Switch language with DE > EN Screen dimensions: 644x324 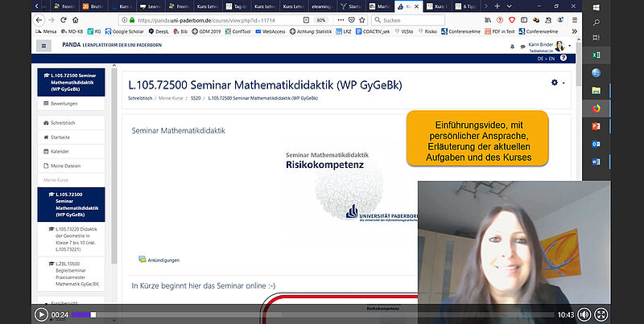[546, 59]
